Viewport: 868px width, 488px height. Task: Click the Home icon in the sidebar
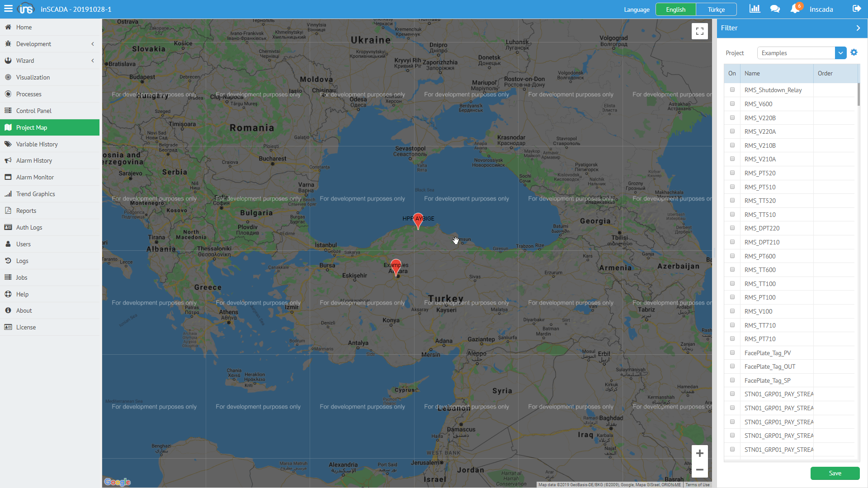tap(8, 27)
